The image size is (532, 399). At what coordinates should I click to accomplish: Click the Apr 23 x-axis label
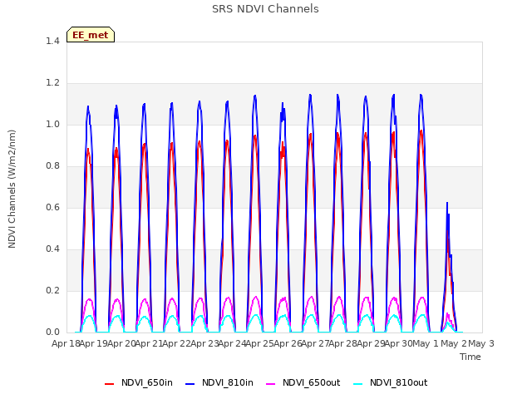(204, 343)
